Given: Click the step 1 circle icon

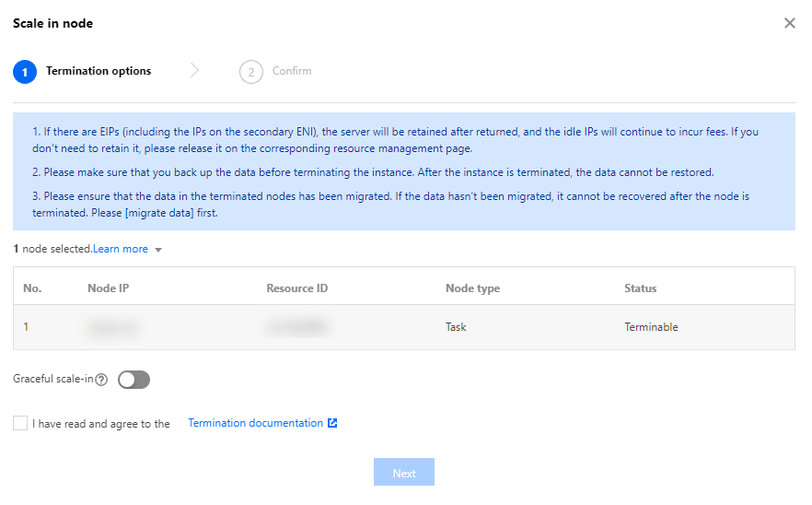Looking at the screenshot, I should (x=25, y=72).
